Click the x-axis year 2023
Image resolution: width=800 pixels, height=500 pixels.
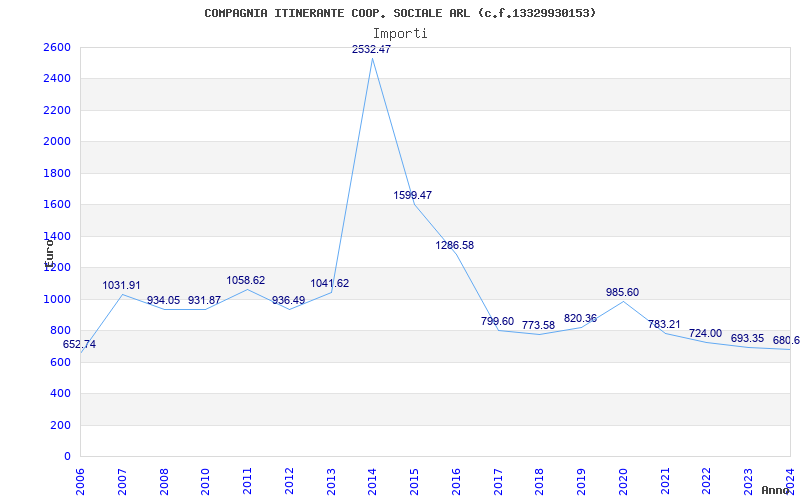point(748,482)
